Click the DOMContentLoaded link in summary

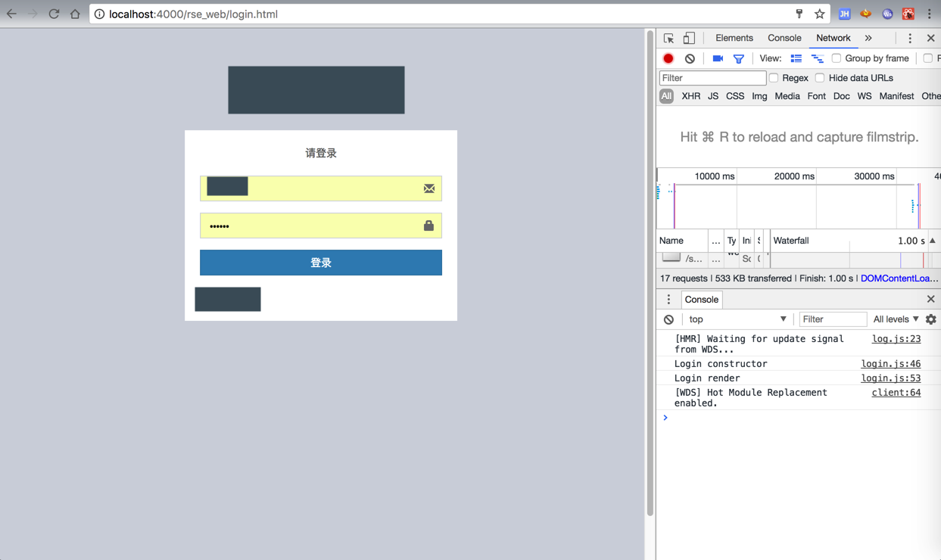pos(899,278)
